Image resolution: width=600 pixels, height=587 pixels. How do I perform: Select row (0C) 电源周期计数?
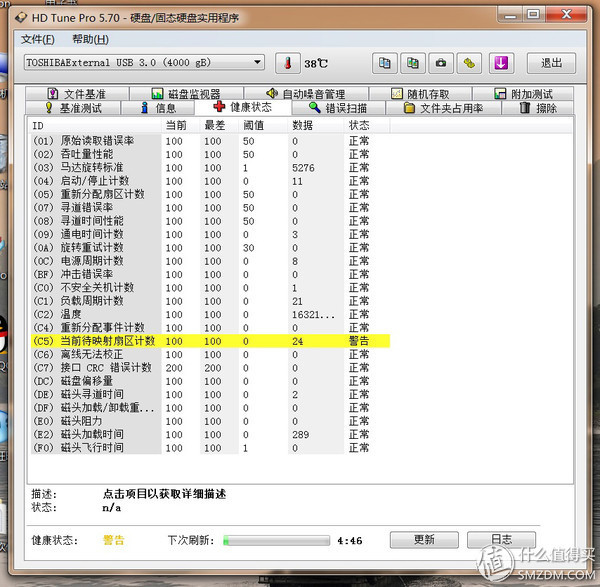coord(210,261)
